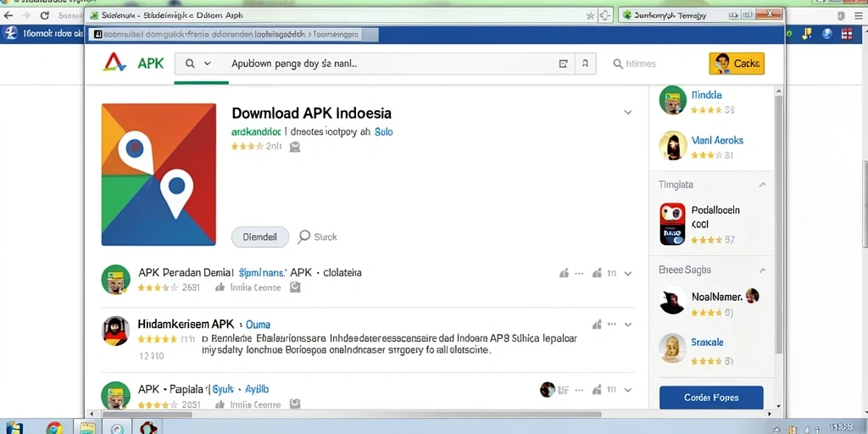Click the Diemdeil download button
This screenshot has height=434, width=868.
[x=260, y=237]
